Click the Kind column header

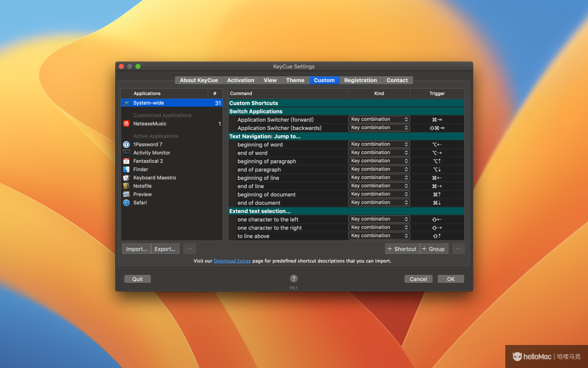pos(379,93)
